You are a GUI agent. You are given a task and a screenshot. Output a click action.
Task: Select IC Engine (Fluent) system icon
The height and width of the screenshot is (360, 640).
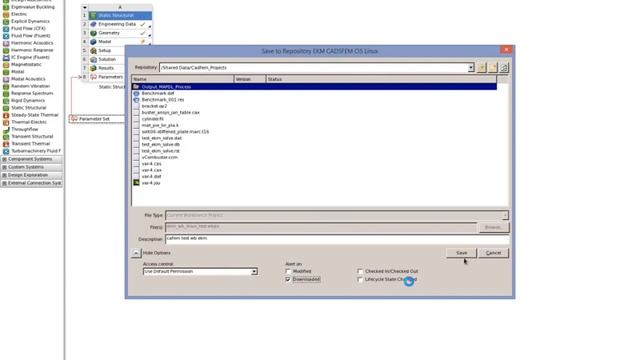click(x=6, y=58)
